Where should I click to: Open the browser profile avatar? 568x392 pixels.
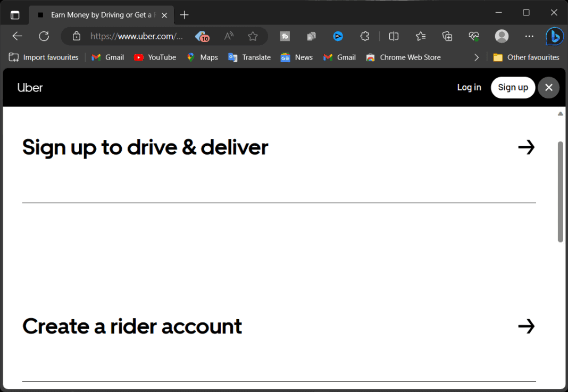click(502, 36)
